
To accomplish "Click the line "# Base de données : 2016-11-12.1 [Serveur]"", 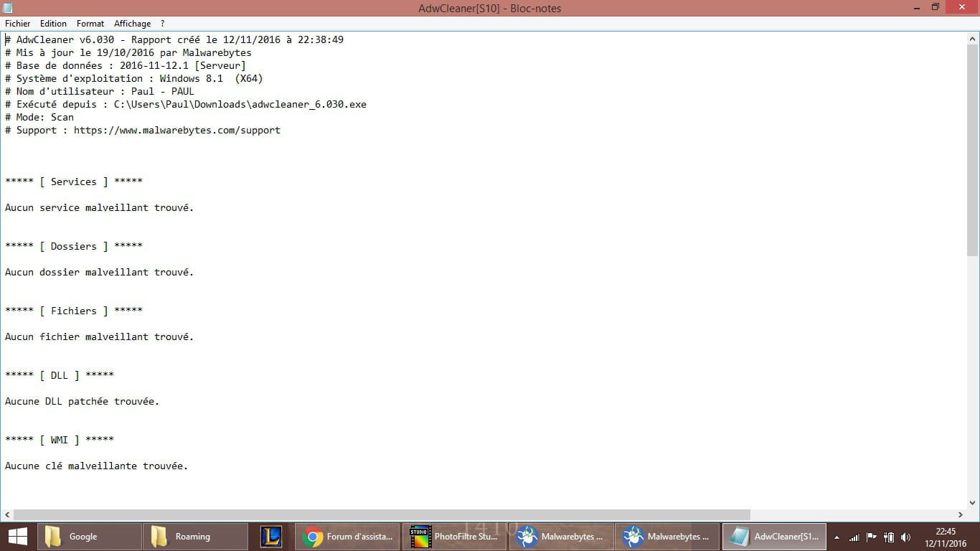I will click(x=126, y=65).
